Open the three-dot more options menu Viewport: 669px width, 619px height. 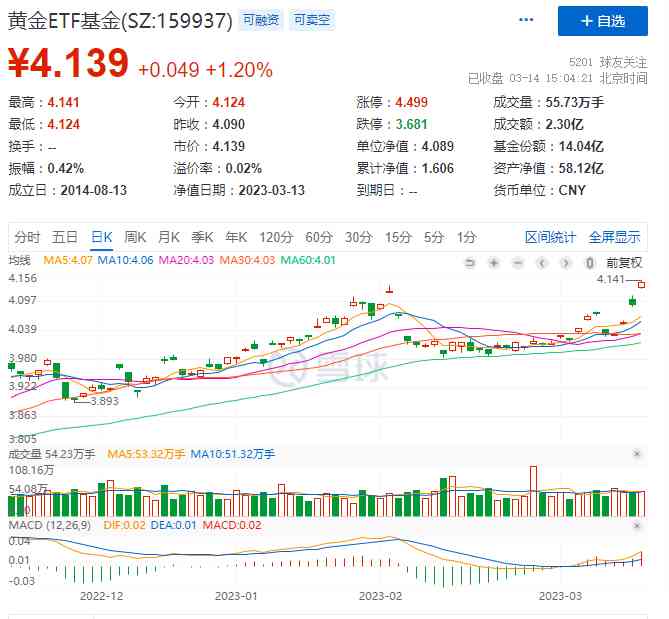526,20
